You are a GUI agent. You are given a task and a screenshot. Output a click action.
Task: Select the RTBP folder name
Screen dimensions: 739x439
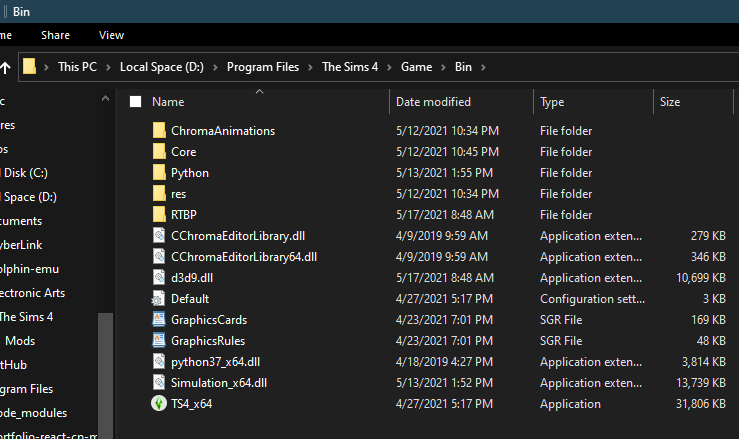[183, 215]
